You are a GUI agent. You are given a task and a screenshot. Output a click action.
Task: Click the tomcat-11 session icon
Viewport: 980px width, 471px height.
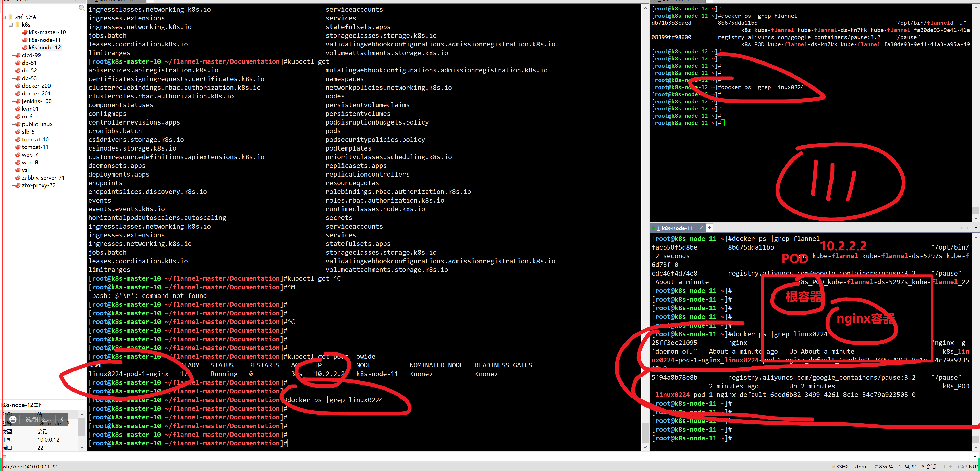pyautogui.click(x=18, y=147)
